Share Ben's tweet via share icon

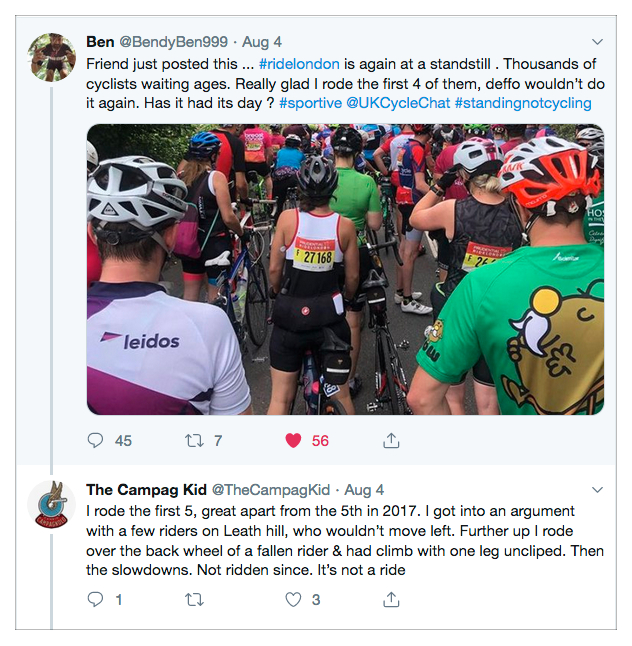(392, 440)
